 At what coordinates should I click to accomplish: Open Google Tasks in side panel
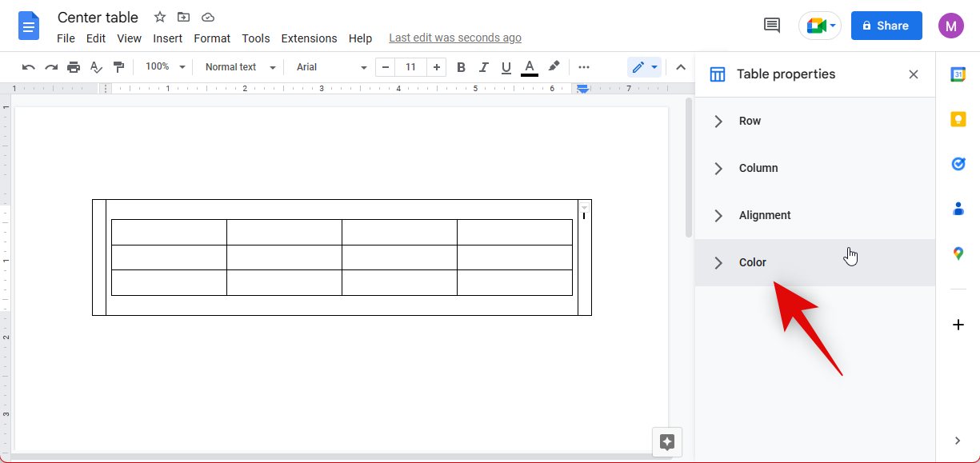click(x=958, y=164)
